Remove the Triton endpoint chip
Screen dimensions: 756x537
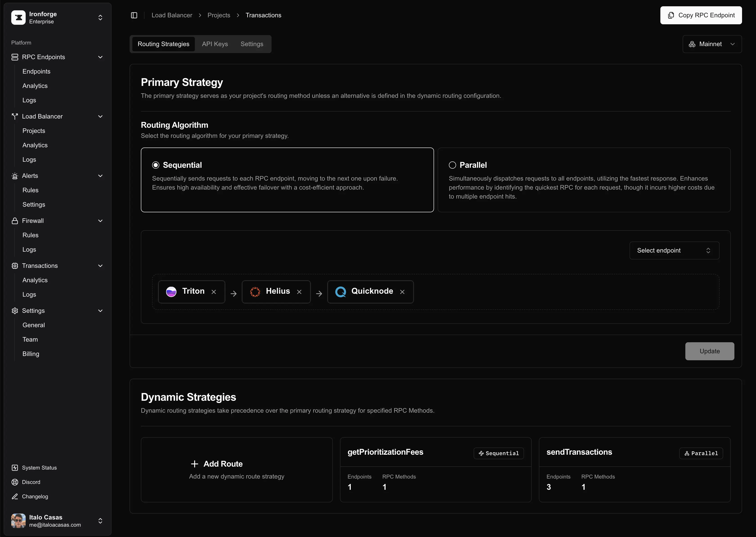pos(214,292)
